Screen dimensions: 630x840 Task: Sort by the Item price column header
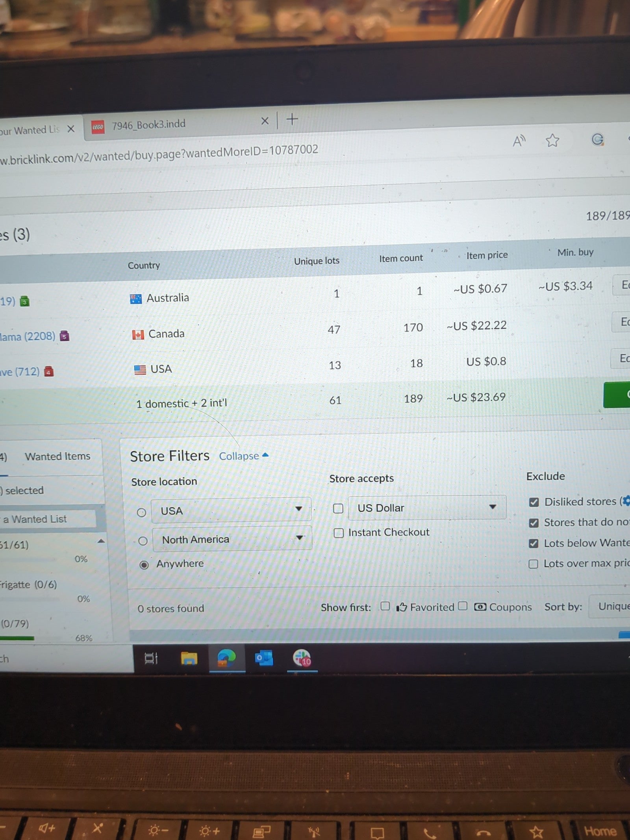487,255
